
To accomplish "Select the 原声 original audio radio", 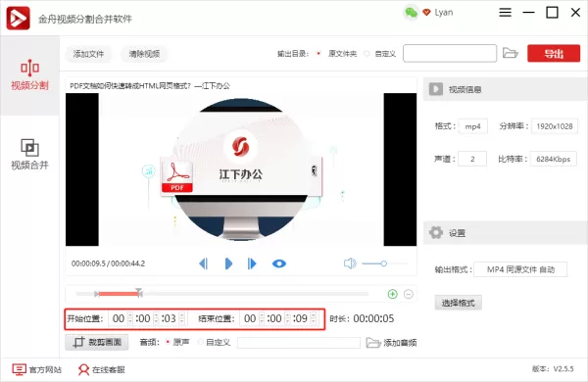I will (x=168, y=342).
